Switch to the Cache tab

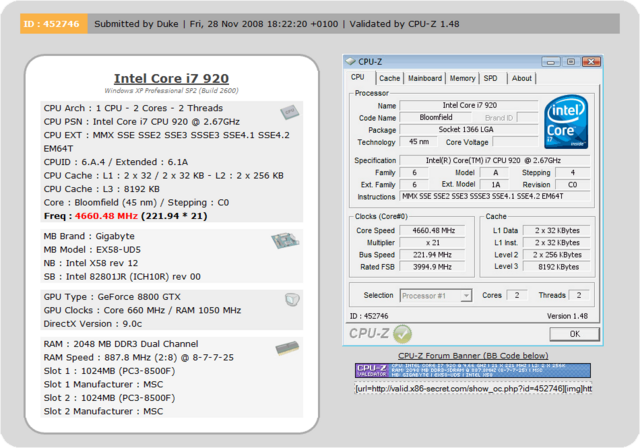tap(389, 78)
